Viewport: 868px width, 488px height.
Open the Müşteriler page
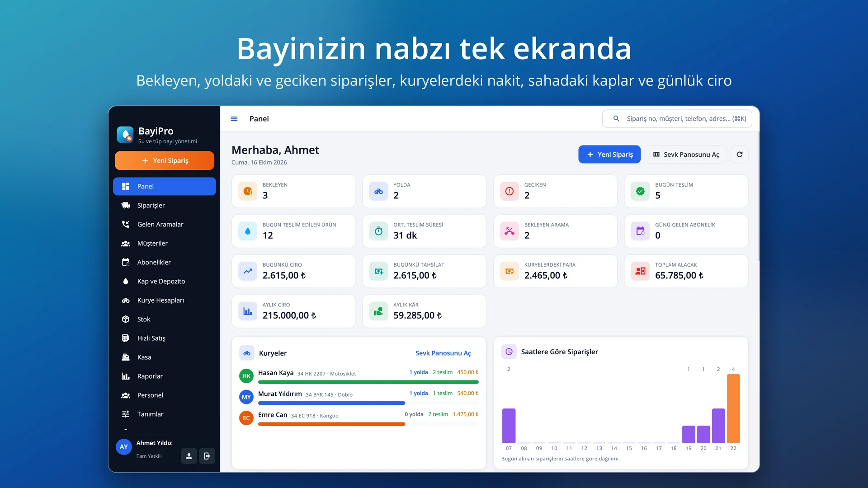165,244
